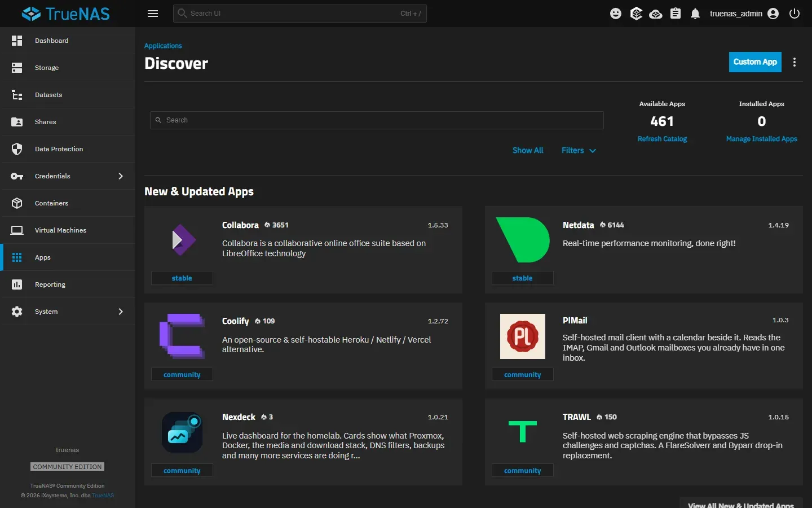
Task: Click the TrueNAS logo
Action: 65,14
